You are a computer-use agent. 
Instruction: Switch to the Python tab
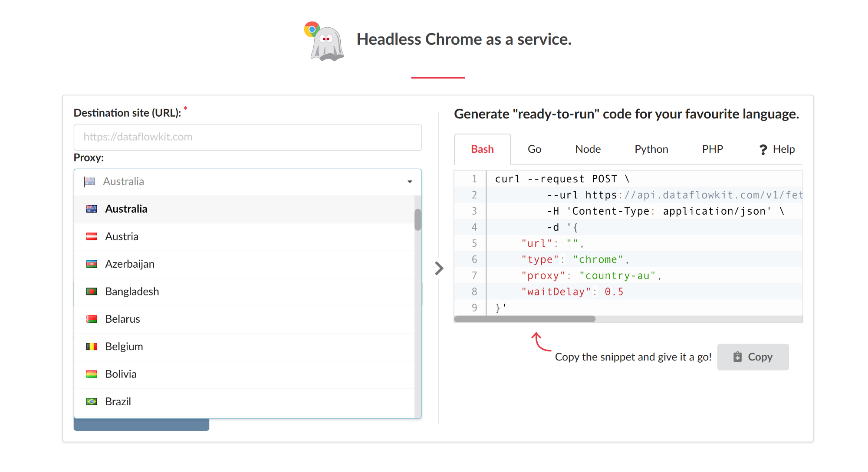point(651,149)
